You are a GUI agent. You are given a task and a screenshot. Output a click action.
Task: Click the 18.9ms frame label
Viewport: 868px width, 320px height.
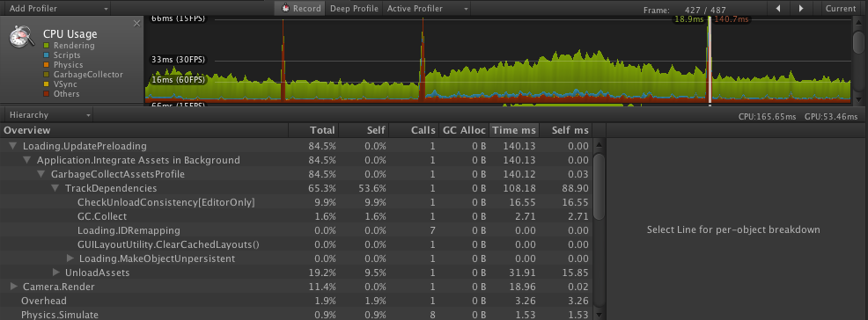(688, 19)
